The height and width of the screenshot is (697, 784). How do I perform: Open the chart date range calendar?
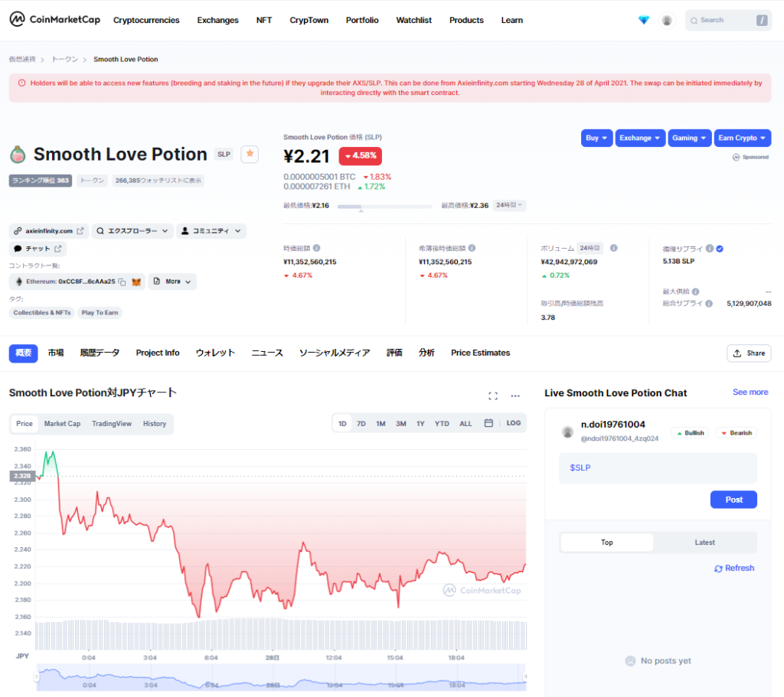[488, 423]
